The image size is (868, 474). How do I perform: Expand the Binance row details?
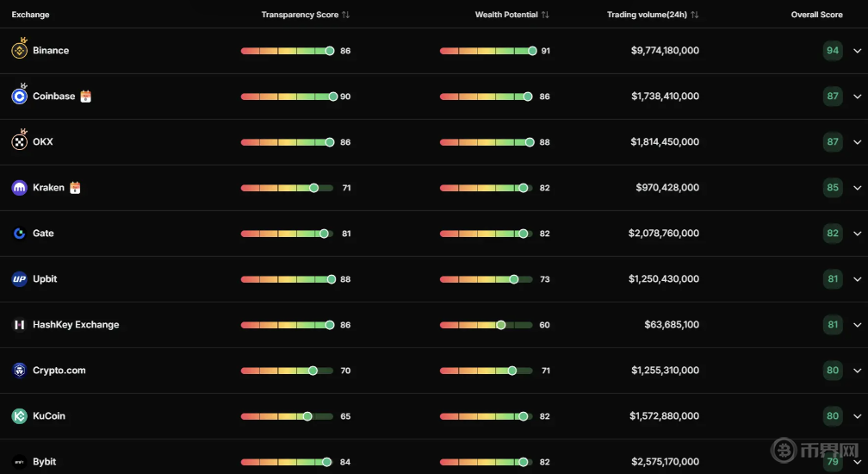coord(858,51)
